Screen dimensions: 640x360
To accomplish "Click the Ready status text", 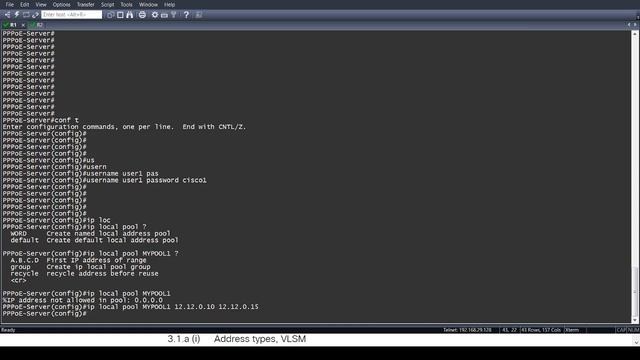I will [x=8, y=330].
